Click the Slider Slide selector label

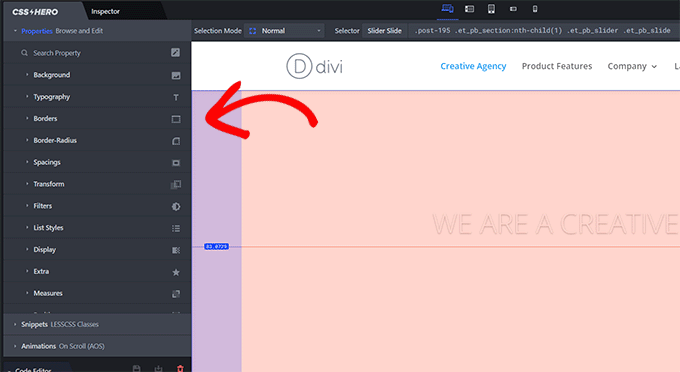(x=384, y=31)
